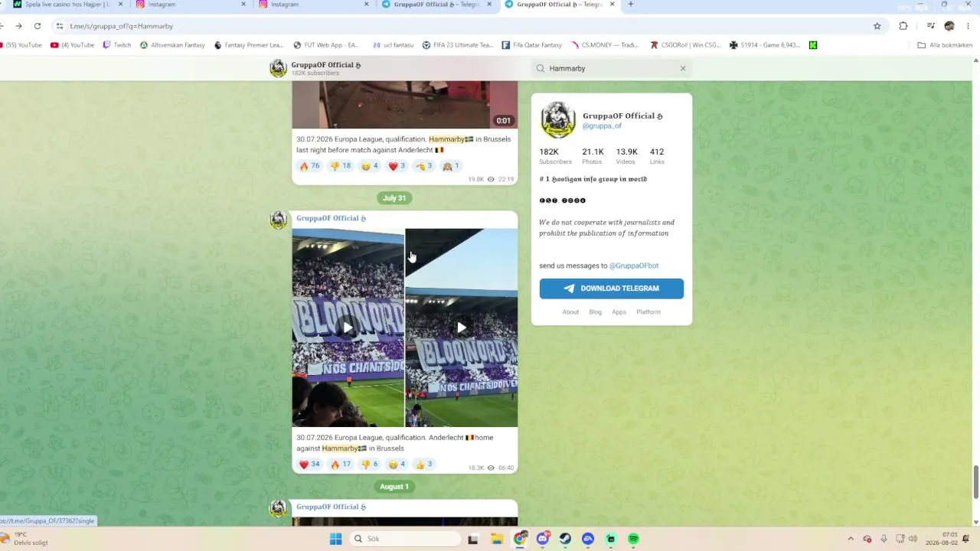The image size is (980, 551).
Task: Click the channel avatar in the page header
Action: [x=278, y=68]
